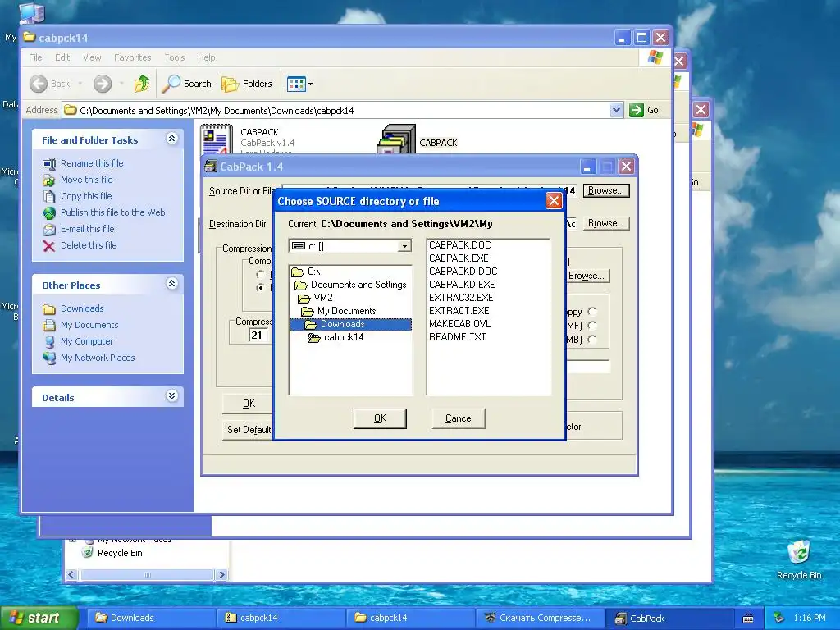The image size is (840, 630).
Task: Select the radio button beside (MB)
Action: pyautogui.click(x=592, y=339)
